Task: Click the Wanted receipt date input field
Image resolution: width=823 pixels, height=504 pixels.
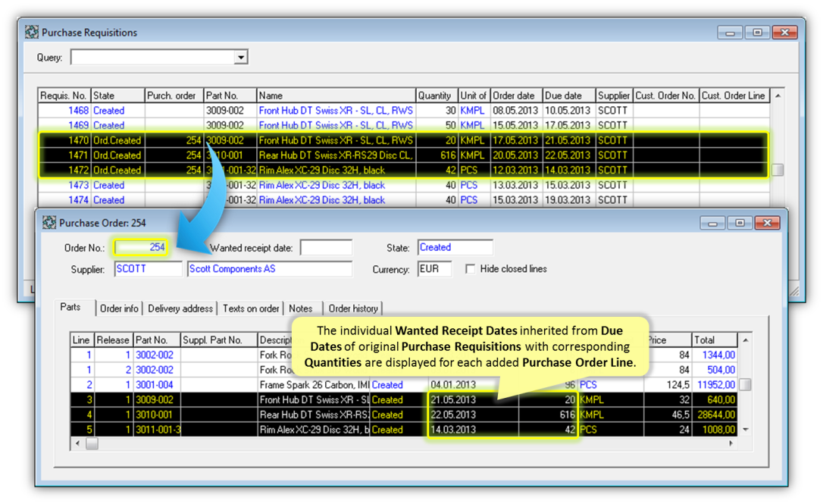Action: point(326,247)
